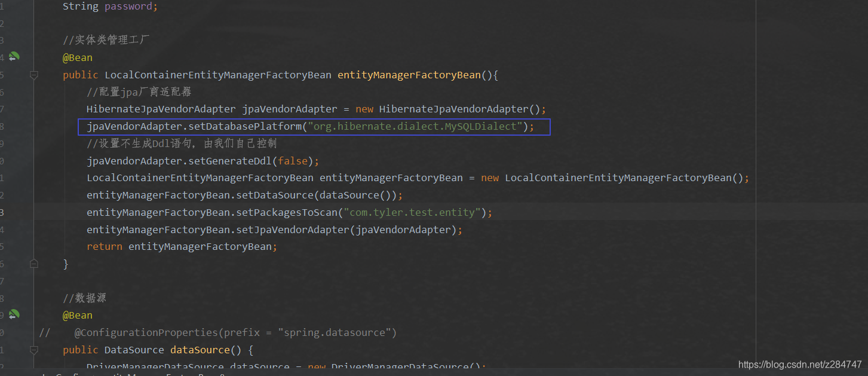This screenshot has width=868, height=376.
Task: Click the comment '//数据源'
Action: (84, 298)
